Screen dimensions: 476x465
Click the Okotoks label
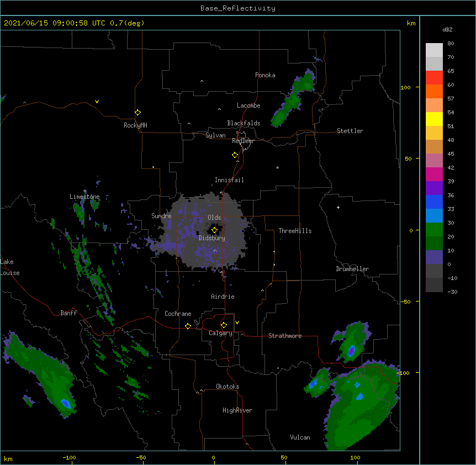click(228, 387)
